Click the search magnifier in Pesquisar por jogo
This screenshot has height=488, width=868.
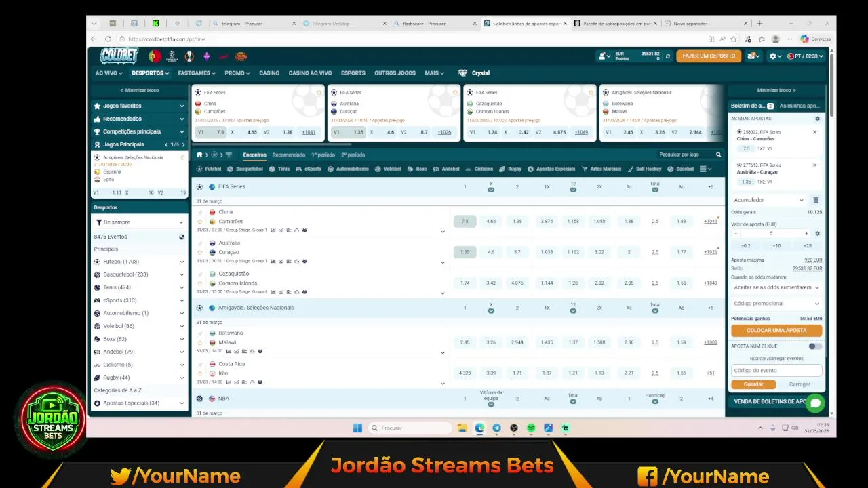[x=719, y=155]
